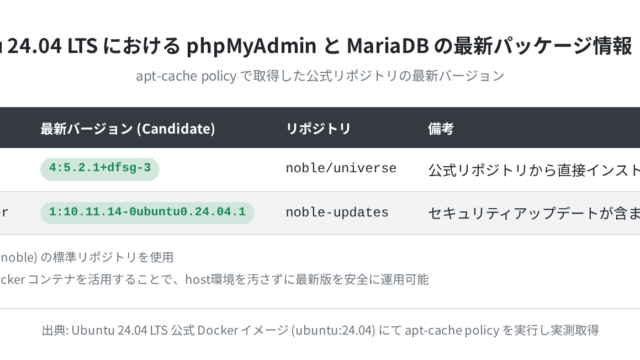Click the note starting セキュリティアップデート

[534, 213]
